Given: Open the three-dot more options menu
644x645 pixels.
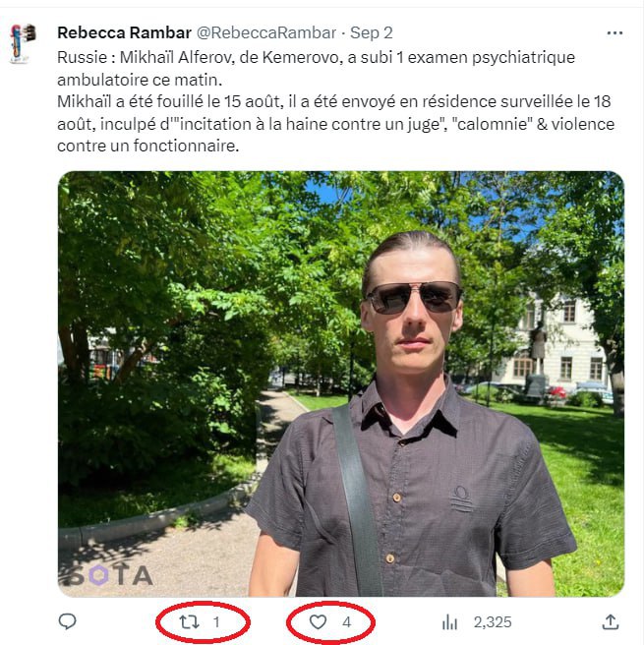Looking at the screenshot, I should pos(615,32).
